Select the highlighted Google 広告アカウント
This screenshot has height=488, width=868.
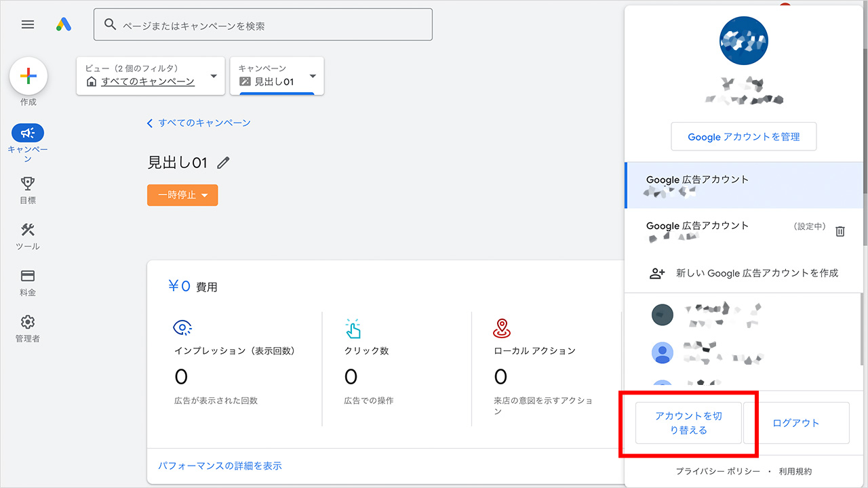coord(744,185)
